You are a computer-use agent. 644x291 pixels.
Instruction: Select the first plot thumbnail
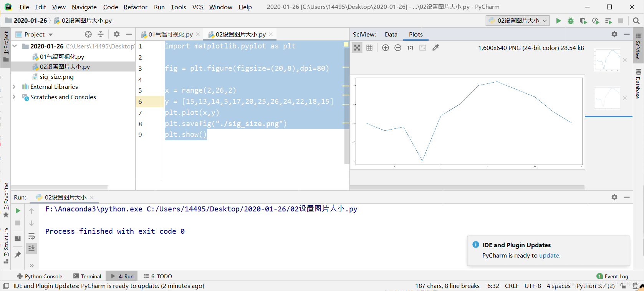pyautogui.click(x=607, y=60)
